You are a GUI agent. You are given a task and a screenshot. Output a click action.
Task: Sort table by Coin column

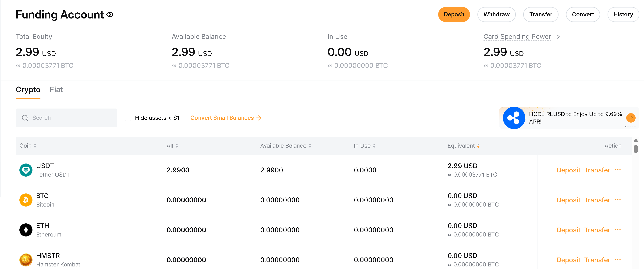(28, 146)
